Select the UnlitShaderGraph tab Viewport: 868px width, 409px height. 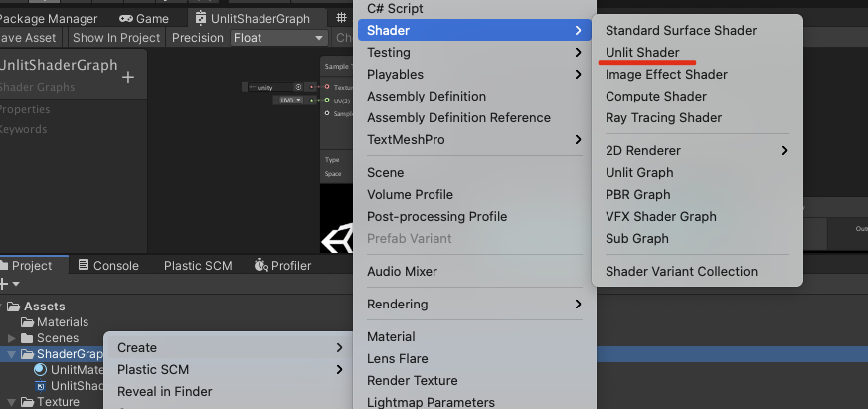(x=253, y=19)
